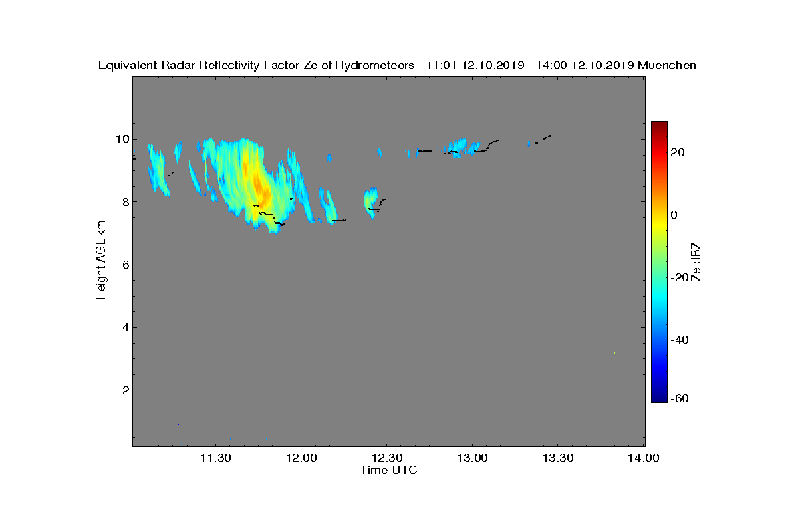The image size is (798, 532).
Task: Click the 12:30 time tick label
Action: point(387,458)
